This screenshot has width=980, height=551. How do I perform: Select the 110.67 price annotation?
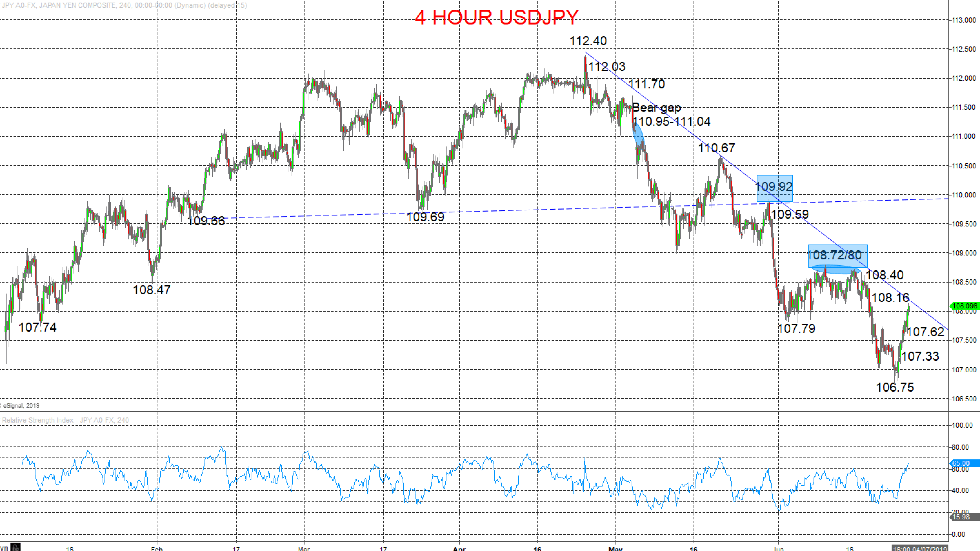tap(716, 148)
